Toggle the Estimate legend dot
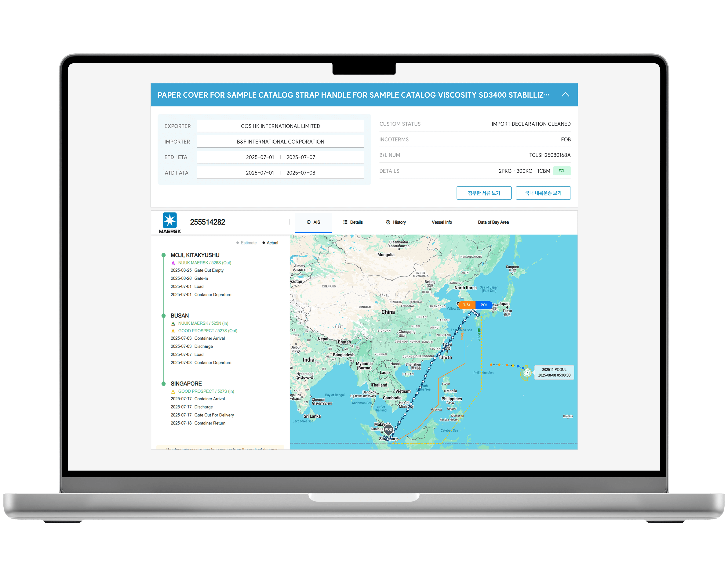 click(x=238, y=243)
